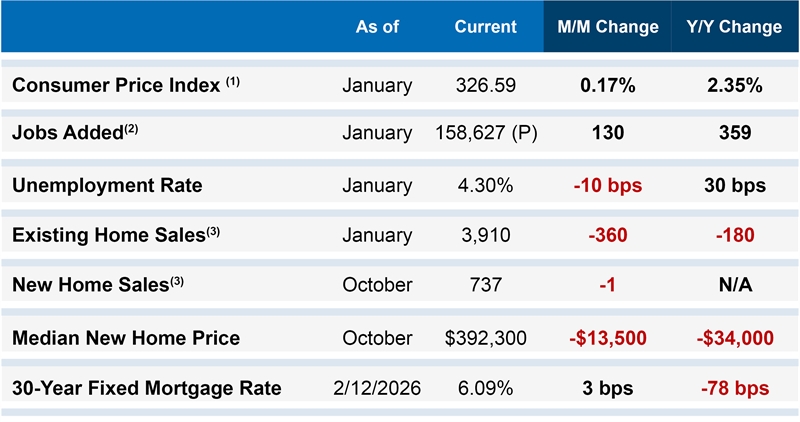The height and width of the screenshot is (422, 800).
Task: Click the "M/M Change" column header
Action: tap(608, 27)
